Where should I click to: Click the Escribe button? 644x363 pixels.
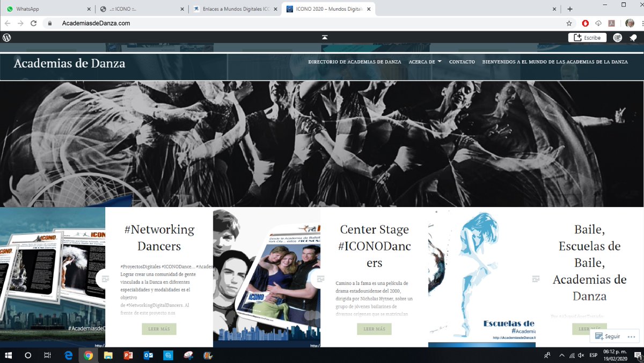tap(588, 38)
